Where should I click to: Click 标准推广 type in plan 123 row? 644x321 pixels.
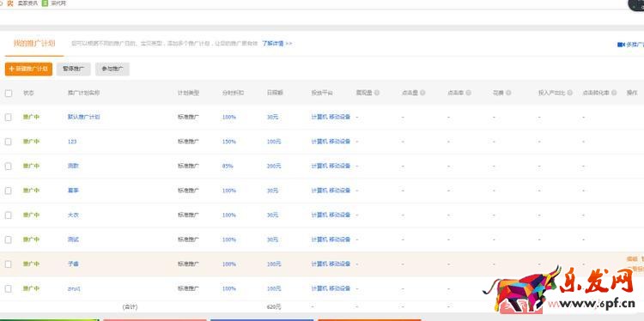click(189, 142)
